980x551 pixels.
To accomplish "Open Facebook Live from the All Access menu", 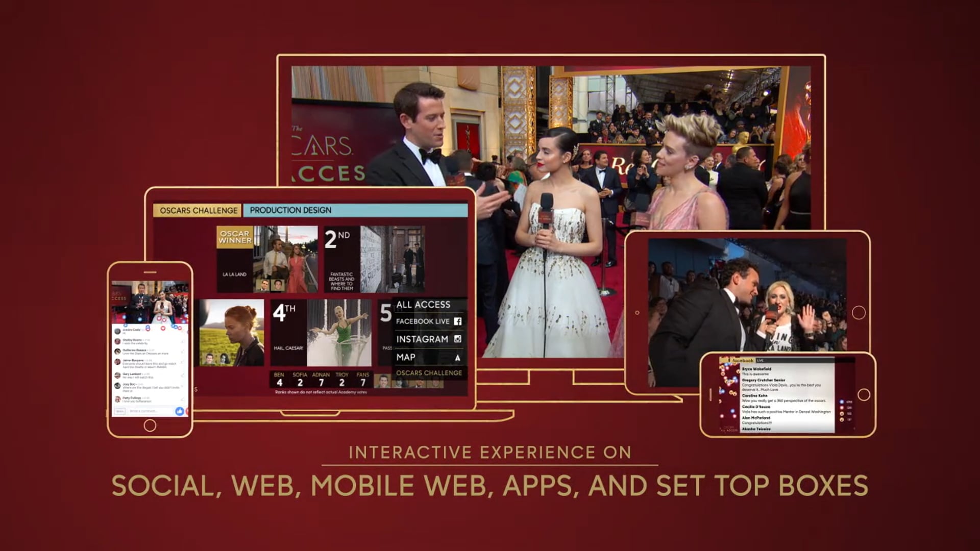I will click(424, 321).
